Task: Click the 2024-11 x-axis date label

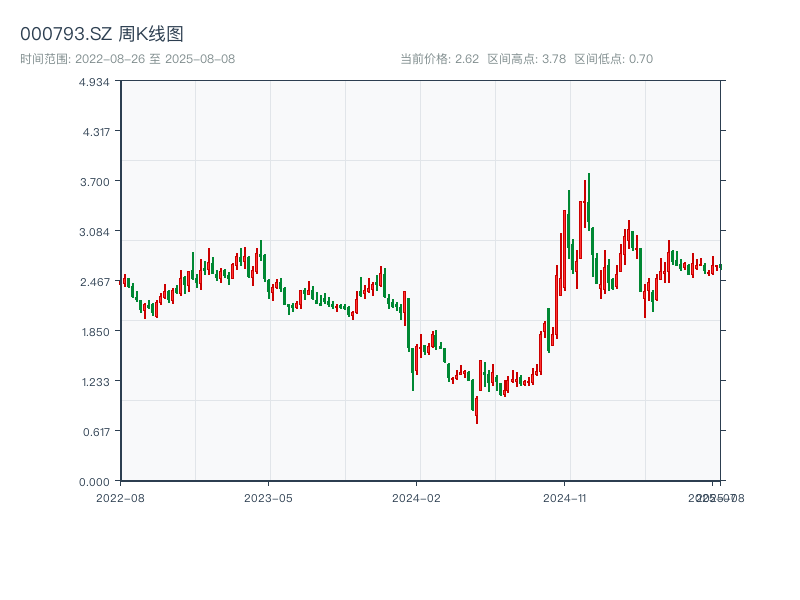Action: pos(565,497)
